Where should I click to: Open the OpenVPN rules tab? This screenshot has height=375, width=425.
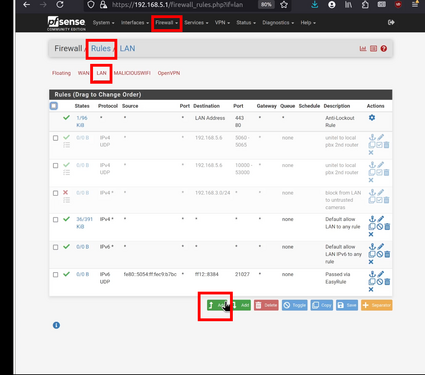point(169,73)
